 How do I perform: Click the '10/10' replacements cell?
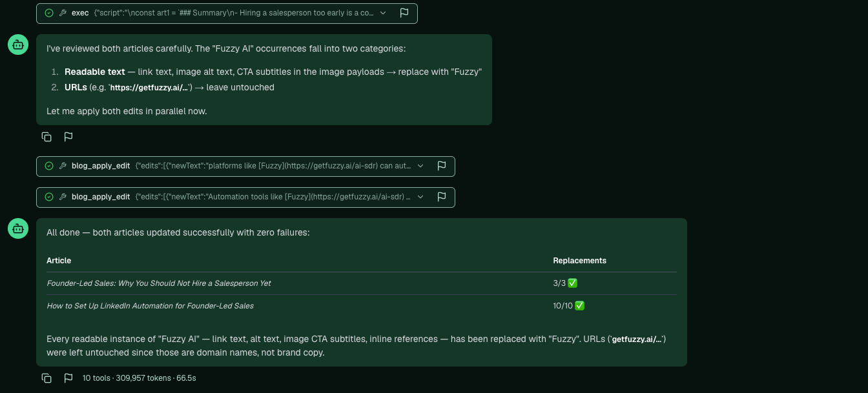[569, 306]
